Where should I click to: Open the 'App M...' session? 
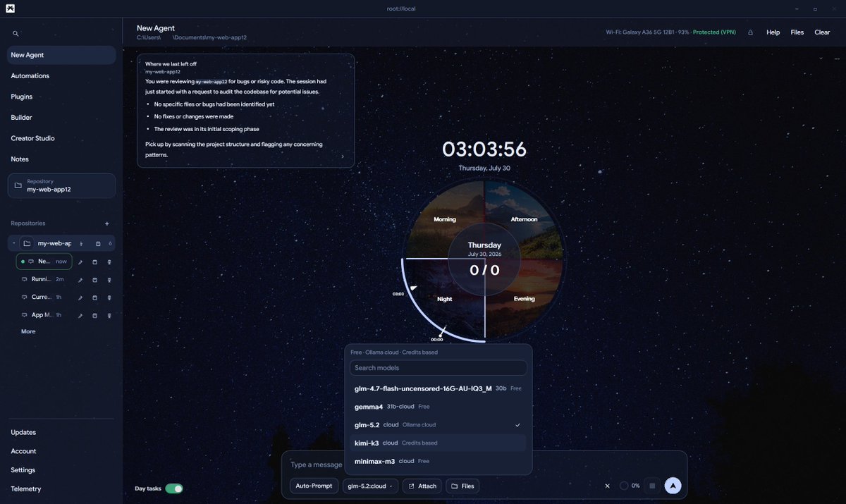pos(44,315)
